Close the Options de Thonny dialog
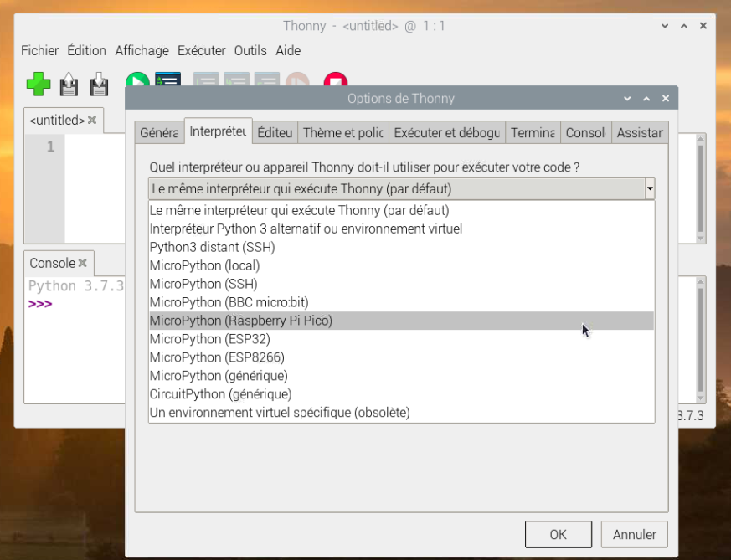Screen dimensions: 731x560 pos(666,98)
